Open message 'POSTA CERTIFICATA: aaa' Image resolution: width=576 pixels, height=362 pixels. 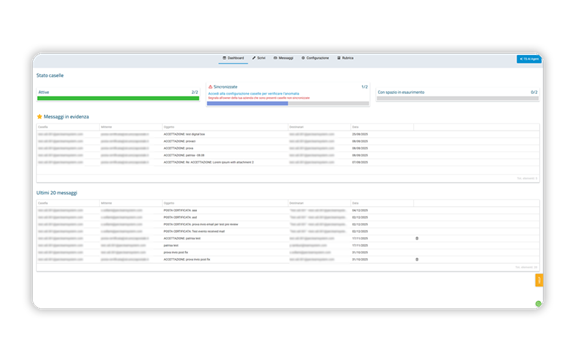(x=180, y=210)
